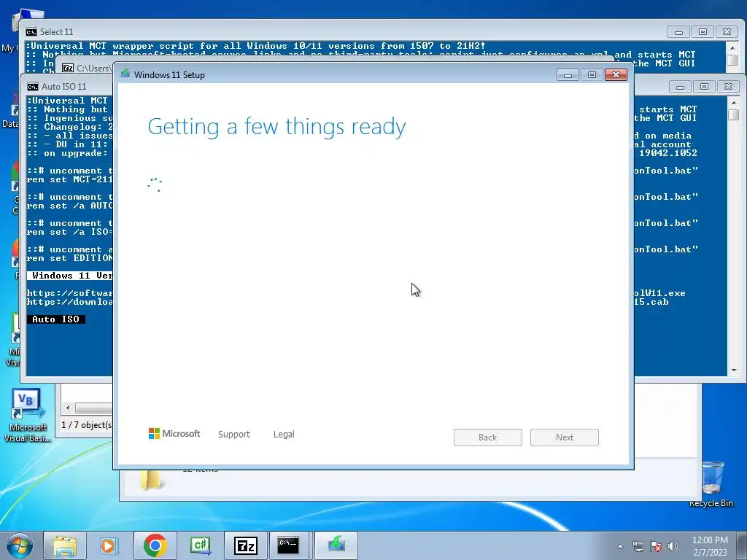Open the volume speaker tray icon
Image resolution: width=747 pixels, height=560 pixels.
pyautogui.click(x=673, y=546)
